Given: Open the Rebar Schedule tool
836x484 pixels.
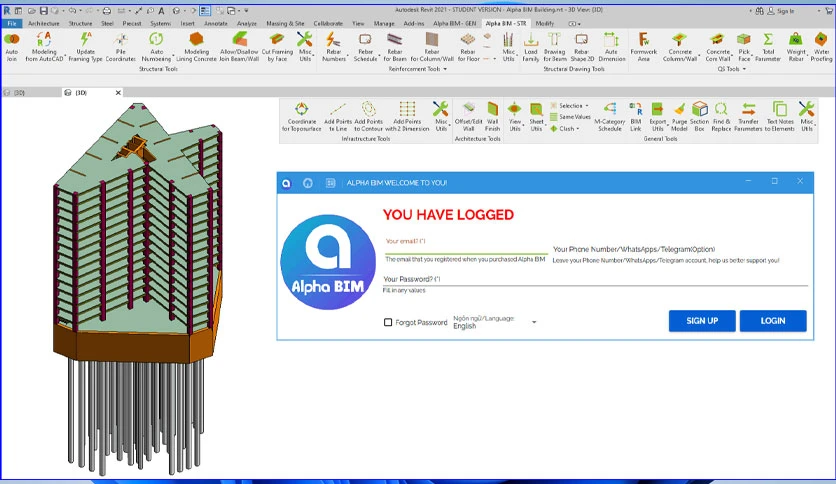Looking at the screenshot, I should click(x=366, y=46).
